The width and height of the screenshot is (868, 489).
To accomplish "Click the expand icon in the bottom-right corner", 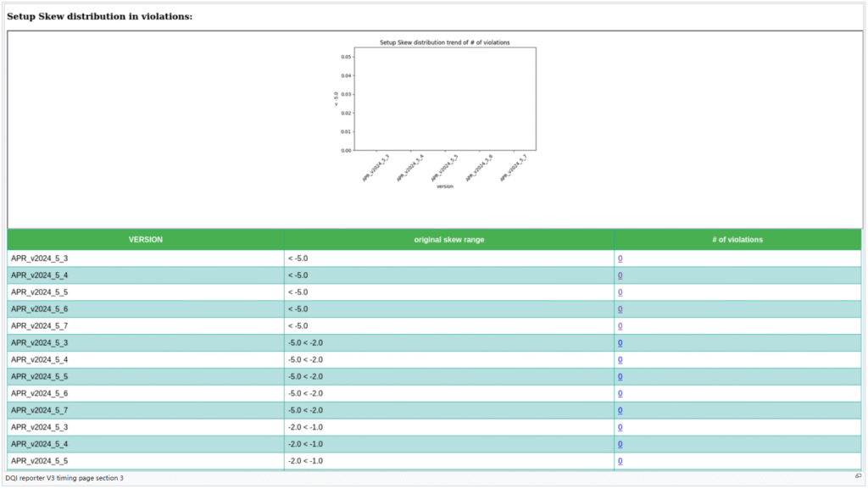I will [858, 476].
